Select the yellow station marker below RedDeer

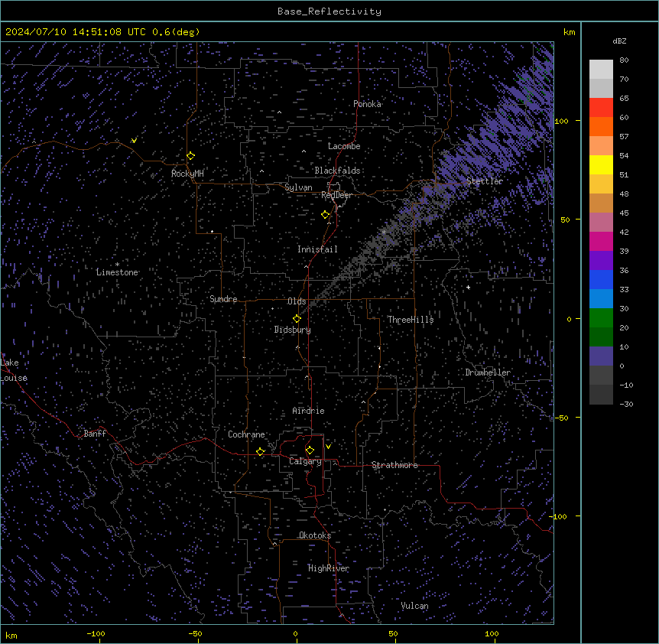click(x=326, y=215)
